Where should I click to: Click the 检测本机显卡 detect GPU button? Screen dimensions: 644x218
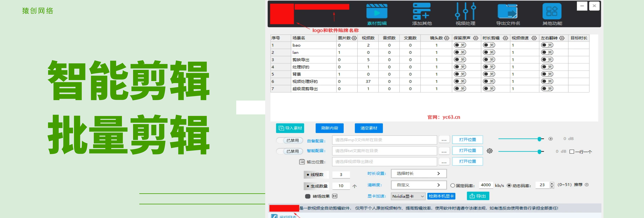coord(441,196)
